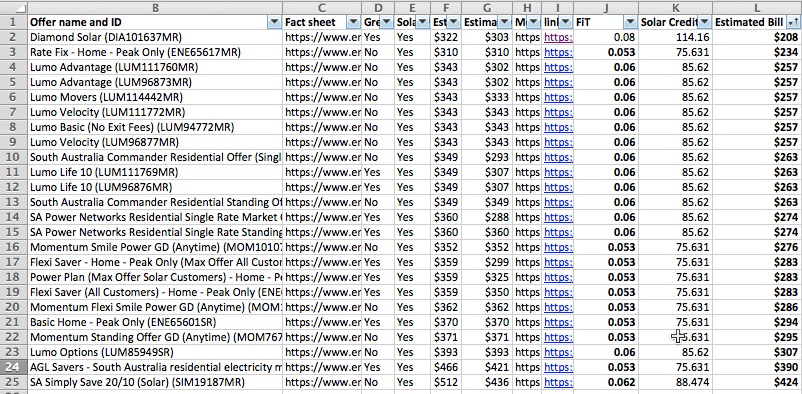Select cell 'SA Simply Save 20/10 (Solar)'

click(x=155, y=382)
